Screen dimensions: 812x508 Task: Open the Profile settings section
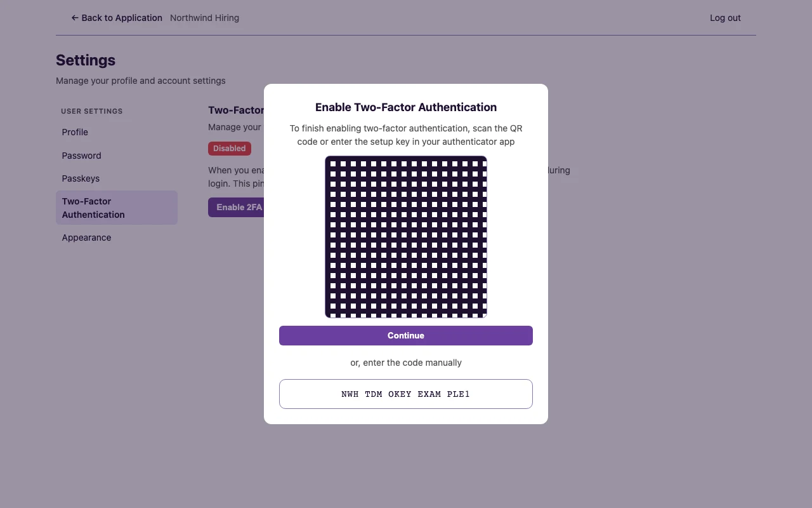tap(117, 132)
